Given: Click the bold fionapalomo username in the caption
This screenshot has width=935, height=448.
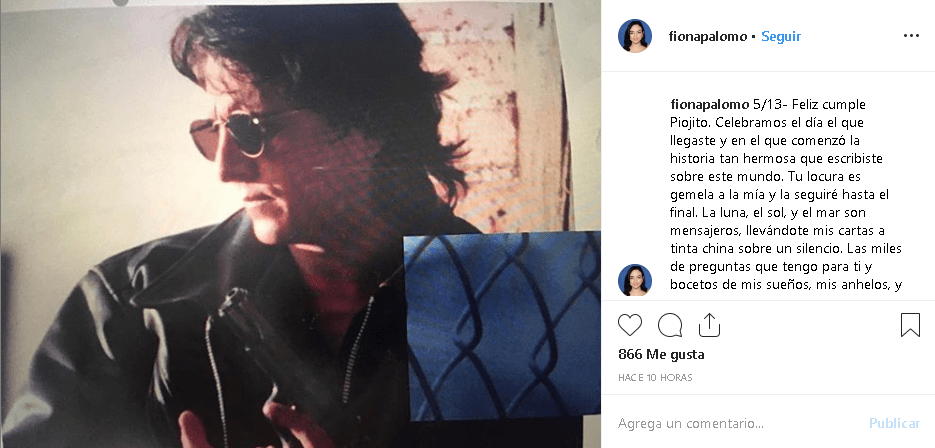Looking at the screenshot, I should point(710,104).
